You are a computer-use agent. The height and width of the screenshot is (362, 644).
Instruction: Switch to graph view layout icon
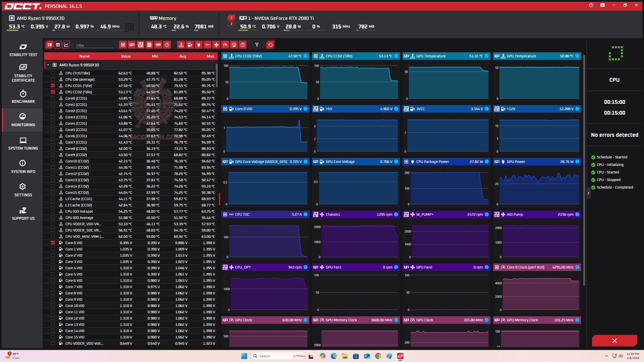(66, 45)
